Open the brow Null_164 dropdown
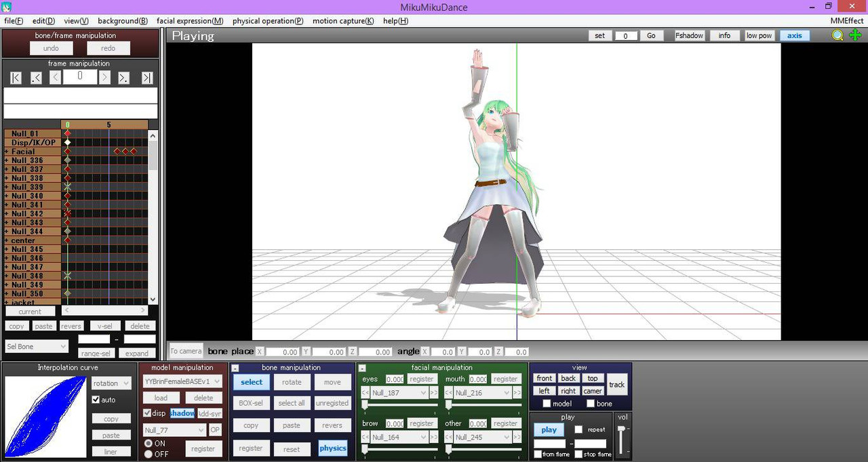 coord(399,437)
